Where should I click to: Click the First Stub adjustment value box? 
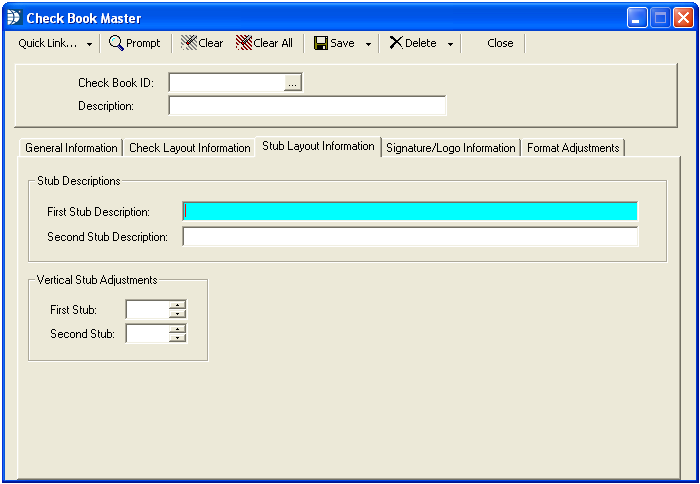tap(148, 309)
